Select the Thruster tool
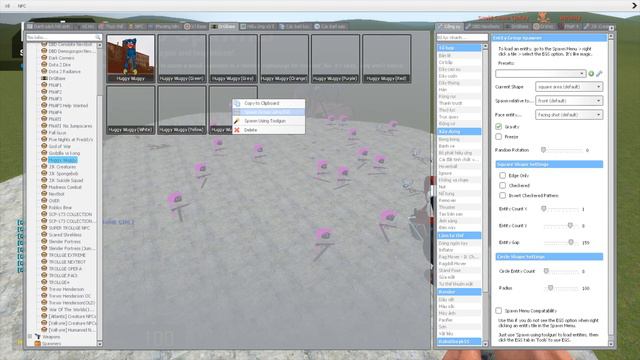Image resolution: width=640 pixels, height=360 pixels. coord(459,207)
